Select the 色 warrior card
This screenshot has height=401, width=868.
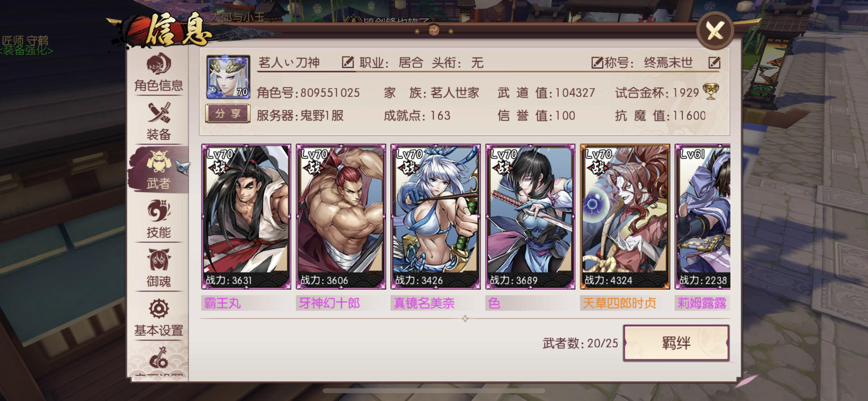pos(530,216)
